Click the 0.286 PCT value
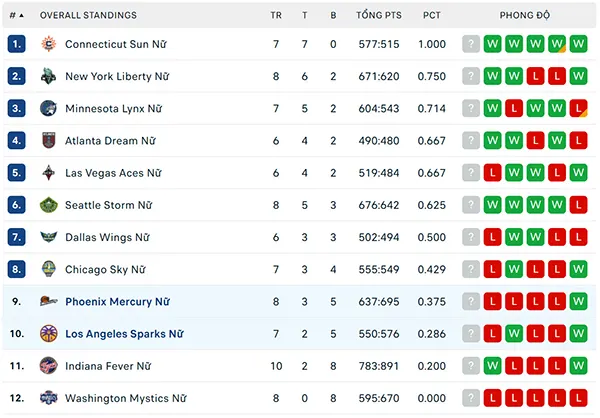Viewport: 600px width, 418px height. 432,333
